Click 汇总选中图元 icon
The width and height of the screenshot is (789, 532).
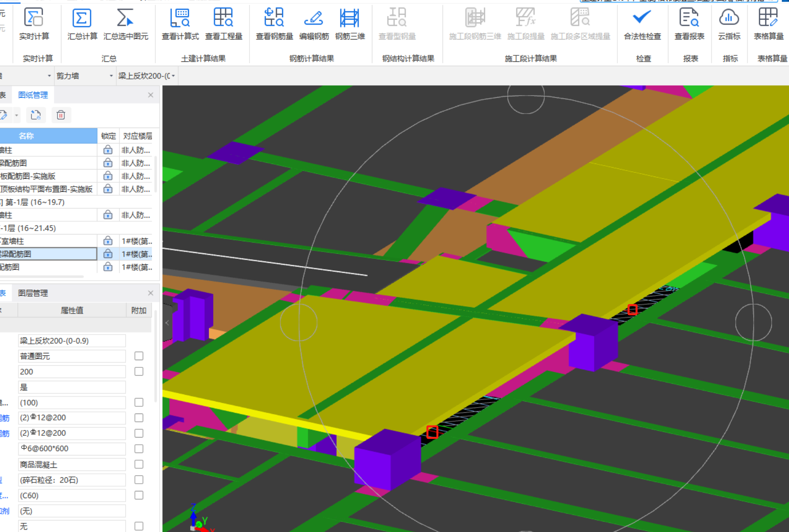coord(126,24)
